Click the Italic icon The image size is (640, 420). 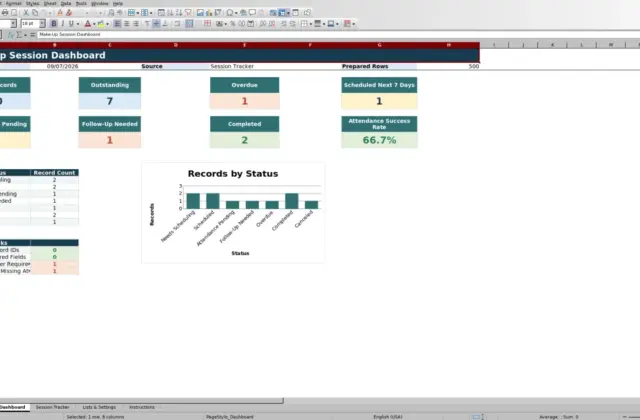point(62,24)
